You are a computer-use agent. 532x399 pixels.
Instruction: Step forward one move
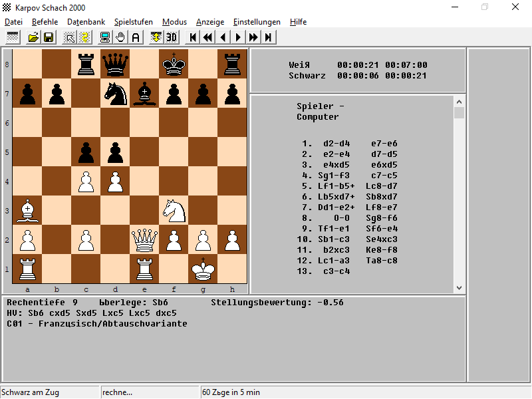[238, 37]
